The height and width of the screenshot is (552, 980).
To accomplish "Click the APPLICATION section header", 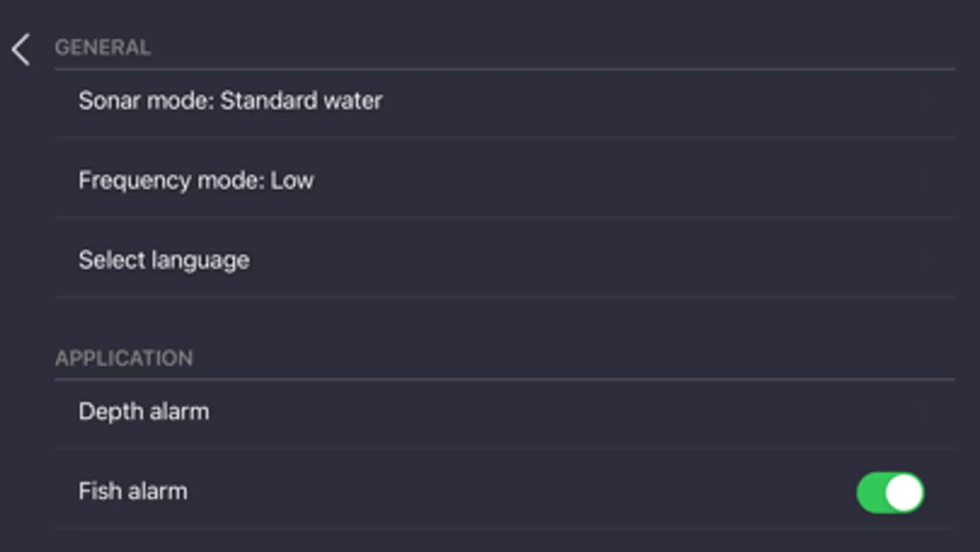I will 124,358.
